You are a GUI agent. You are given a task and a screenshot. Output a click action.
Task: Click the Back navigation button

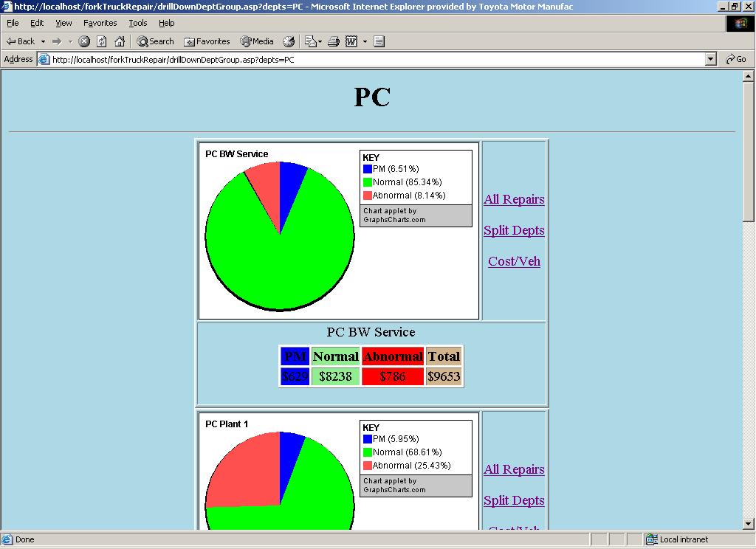click(x=21, y=41)
